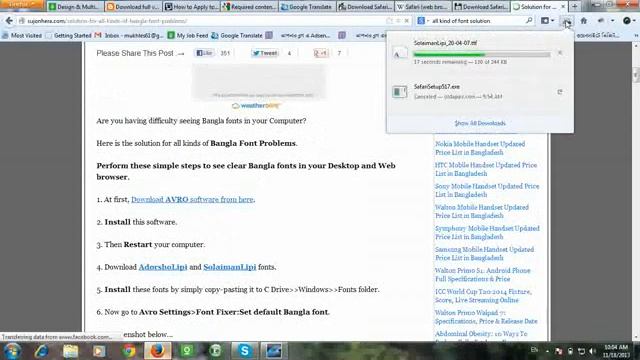
Task: Open a new tab with plus button
Action: tap(575, 7)
